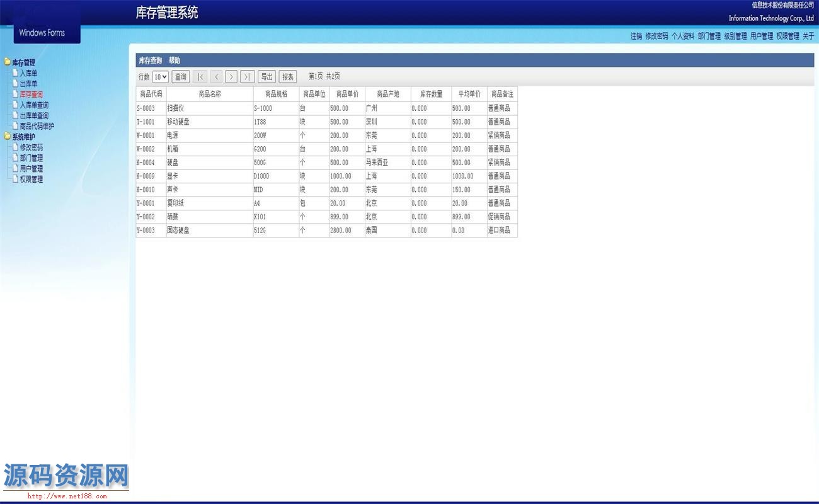Open 商品代码维护 in the sidebar tree
This screenshot has height=504, width=819.
tap(37, 126)
